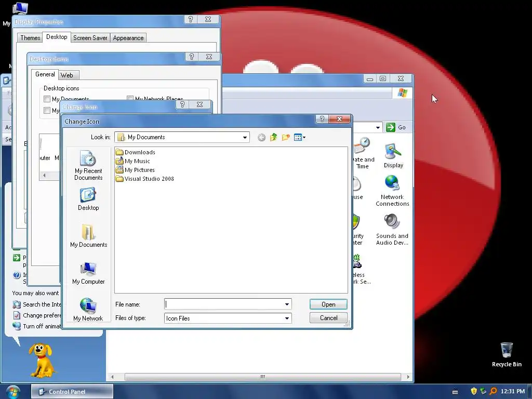The height and width of the screenshot is (399, 532).
Task: Click the My Computer desktop icon
Action: 20,7
